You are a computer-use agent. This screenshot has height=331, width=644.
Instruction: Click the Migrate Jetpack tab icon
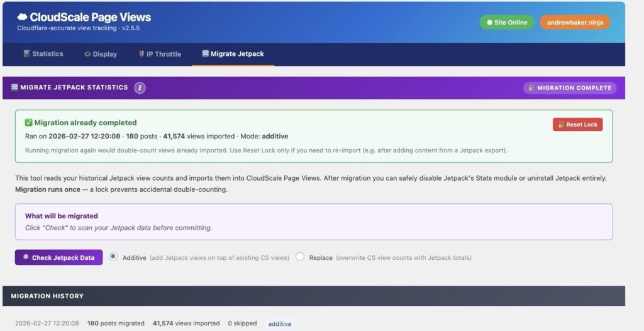pos(206,53)
